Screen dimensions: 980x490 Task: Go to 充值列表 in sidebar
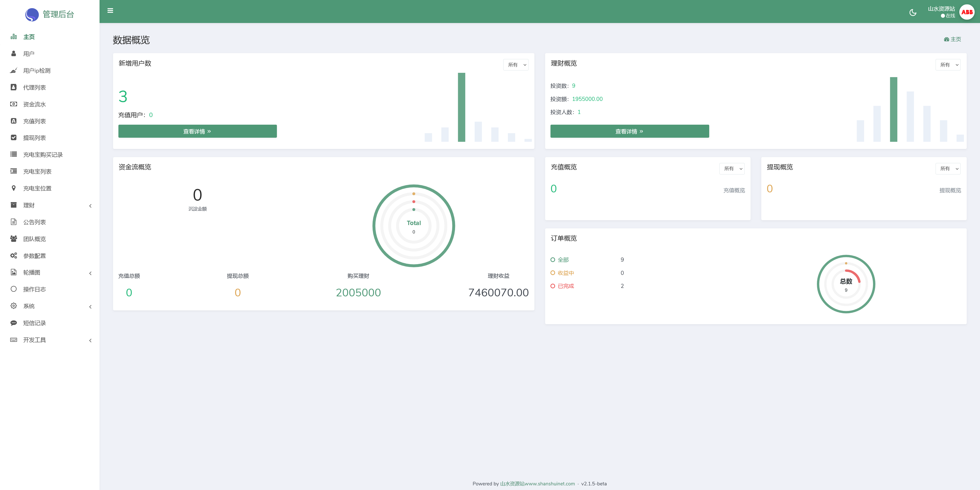coord(34,121)
